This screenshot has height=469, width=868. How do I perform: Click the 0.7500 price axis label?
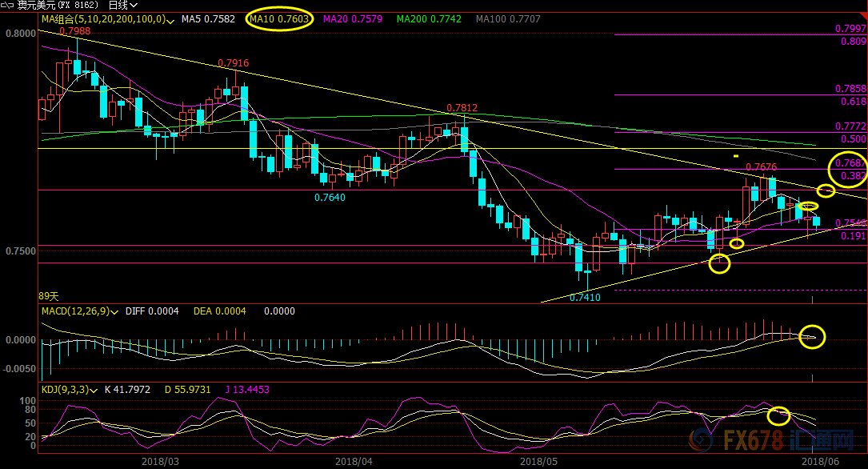[21, 251]
